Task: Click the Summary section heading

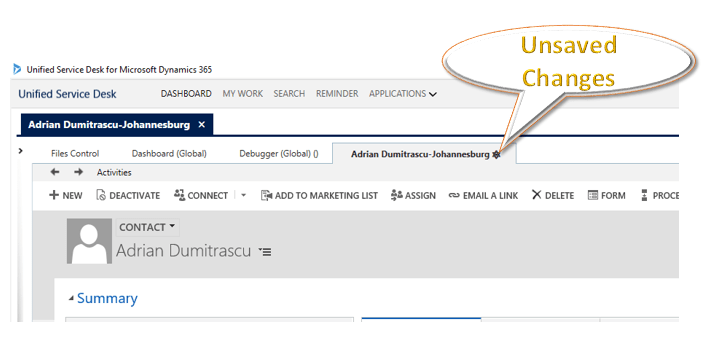Action: click(x=107, y=298)
